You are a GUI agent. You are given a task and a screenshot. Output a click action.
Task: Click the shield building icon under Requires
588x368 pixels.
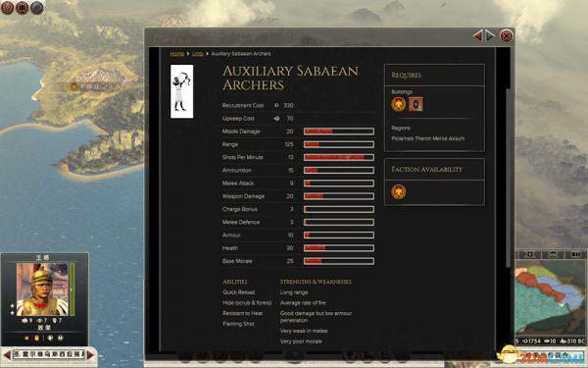(x=416, y=104)
